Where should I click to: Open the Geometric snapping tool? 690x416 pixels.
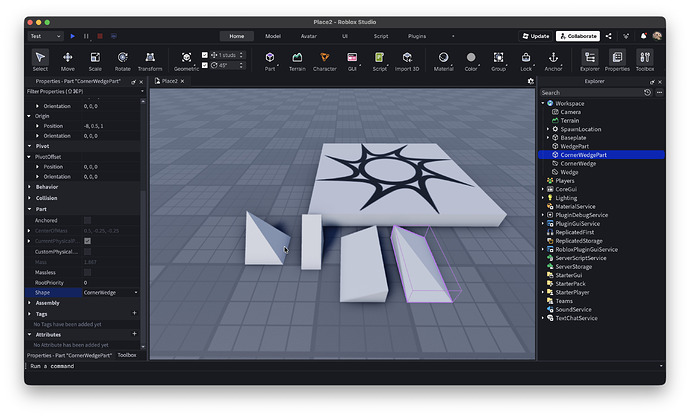coord(186,60)
